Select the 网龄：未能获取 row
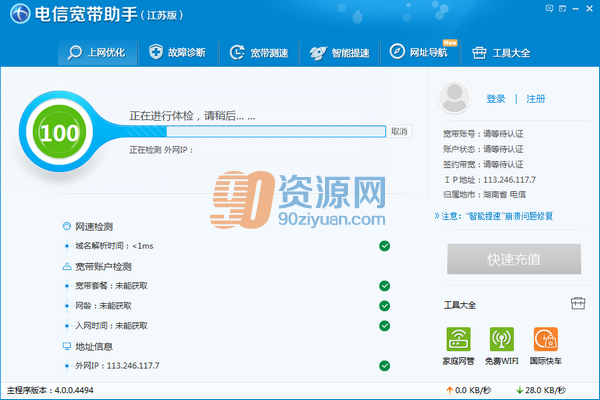This screenshot has width=600, height=400. pyautogui.click(x=228, y=306)
